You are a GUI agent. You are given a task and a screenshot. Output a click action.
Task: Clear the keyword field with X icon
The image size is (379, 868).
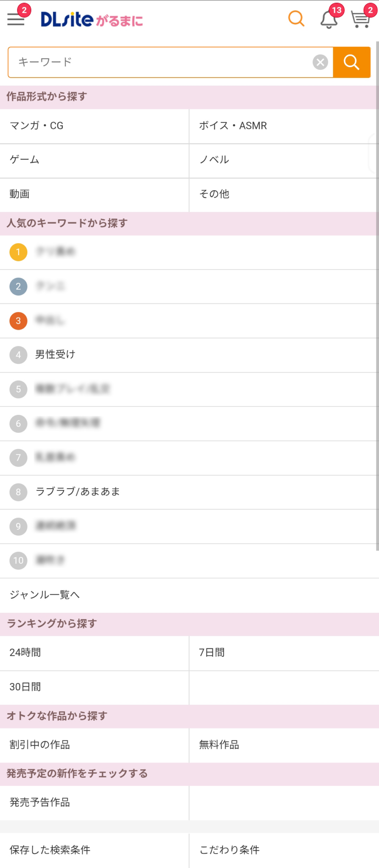click(x=320, y=62)
